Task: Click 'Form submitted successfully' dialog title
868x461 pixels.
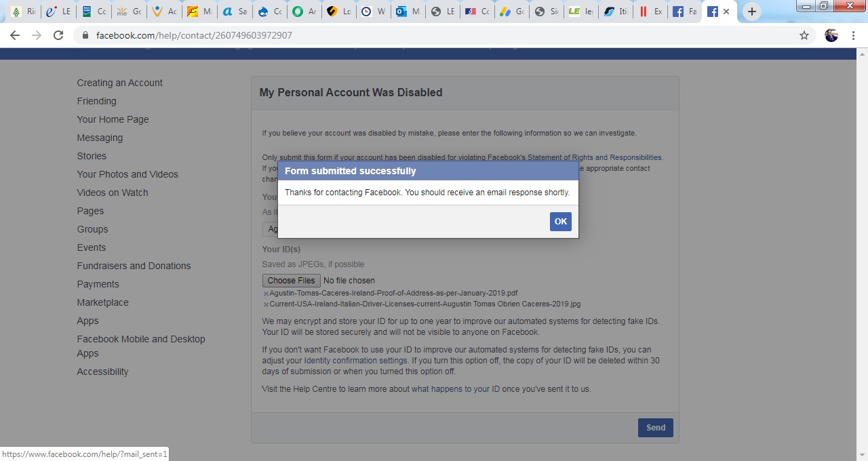Action: coord(351,171)
